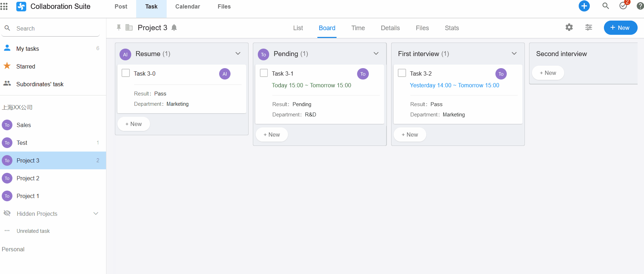Switch to the Stats view tab

pos(452,28)
